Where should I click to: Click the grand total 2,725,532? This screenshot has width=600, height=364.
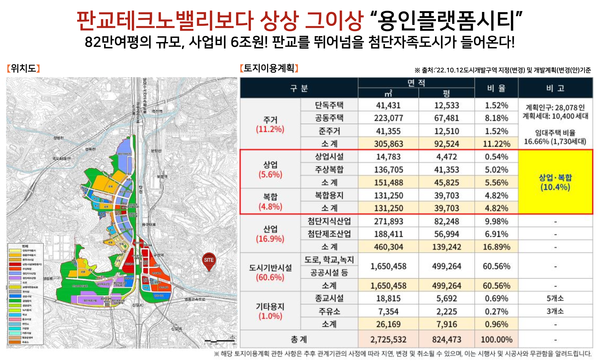pyautogui.click(x=388, y=339)
